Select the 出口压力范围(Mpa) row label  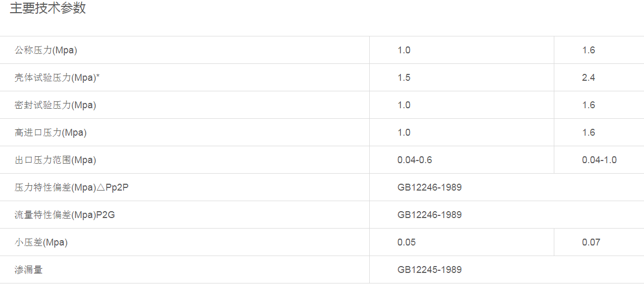[55, 160]
